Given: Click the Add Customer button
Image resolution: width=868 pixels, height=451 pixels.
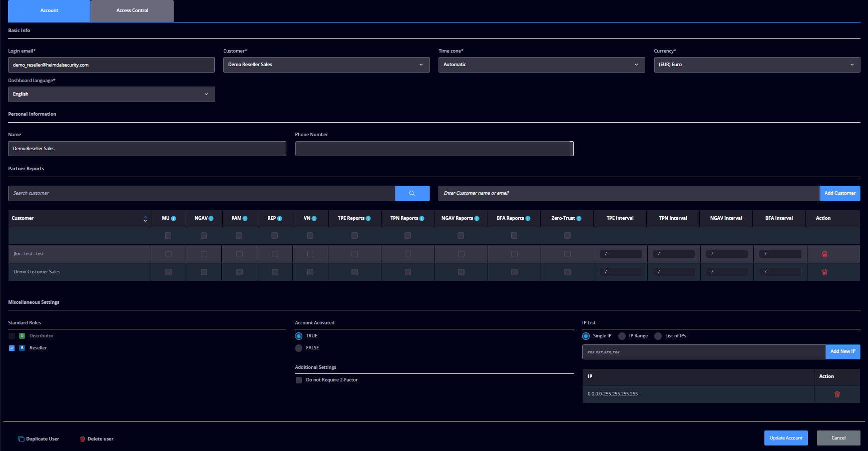Looking at the screenshot, I should (840, 193).
